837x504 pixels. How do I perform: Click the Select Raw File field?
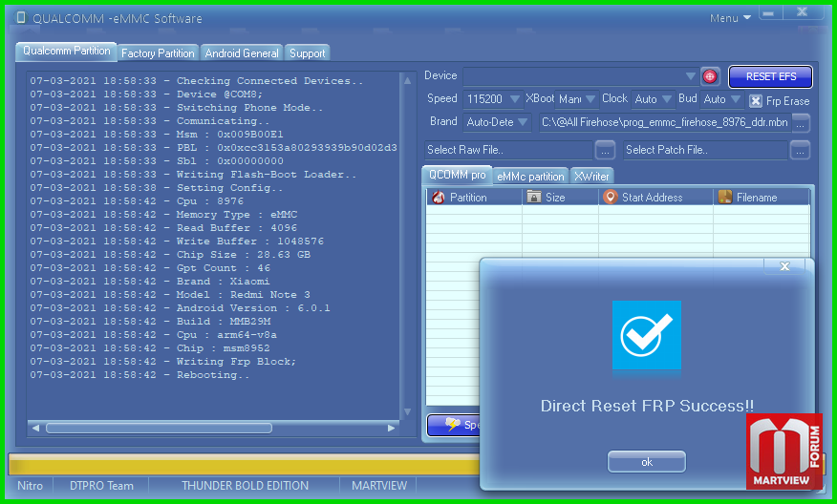[508, 150]
